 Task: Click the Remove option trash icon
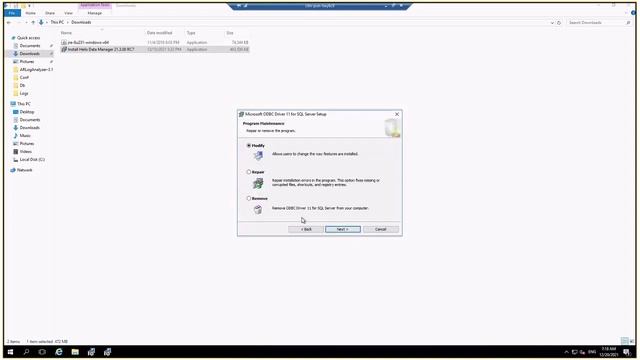tap(258, 210)
